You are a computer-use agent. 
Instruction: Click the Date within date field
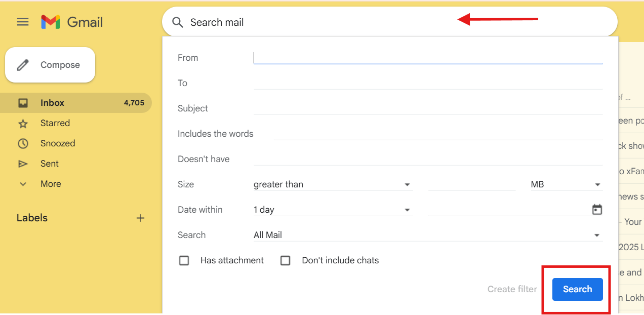pos(509,210)
